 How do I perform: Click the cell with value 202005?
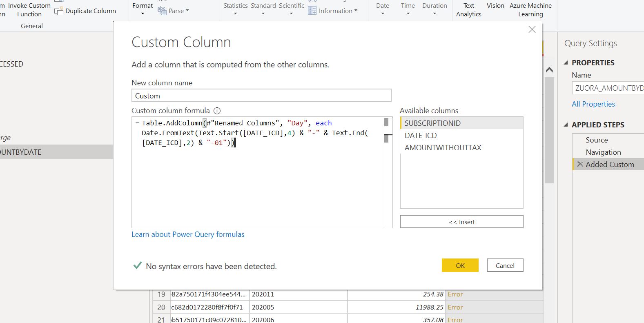click(x=299, y=307)
